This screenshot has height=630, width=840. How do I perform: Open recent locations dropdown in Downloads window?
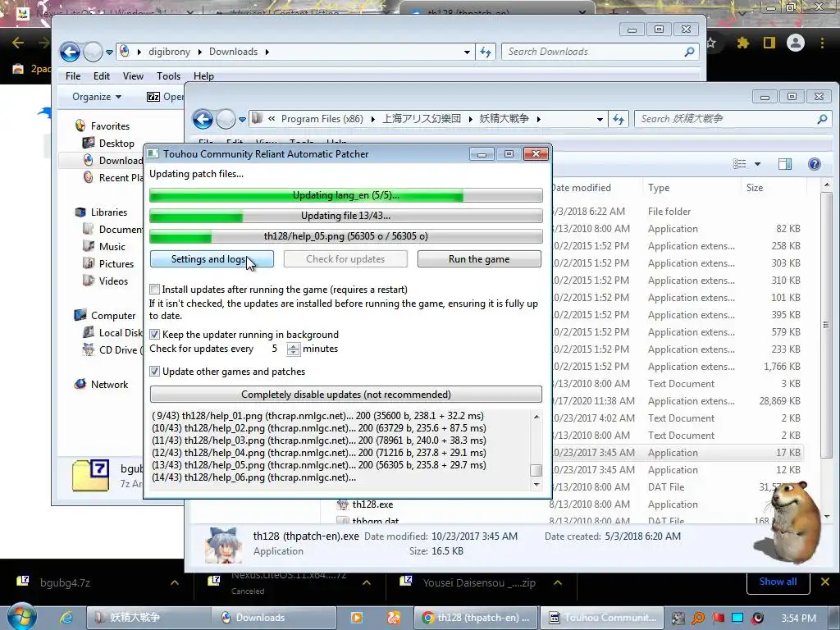(109, 52)
